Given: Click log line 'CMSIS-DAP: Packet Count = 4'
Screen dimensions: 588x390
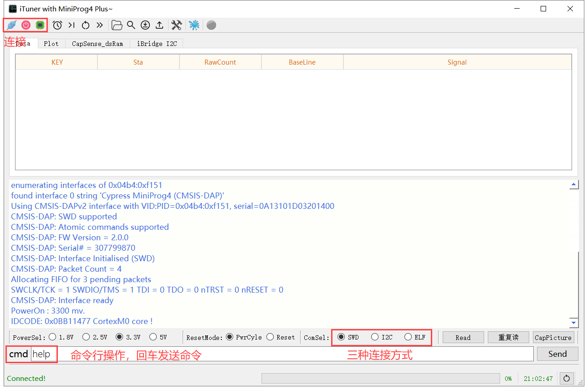Looking at the screenshot, I should [66, 269].
